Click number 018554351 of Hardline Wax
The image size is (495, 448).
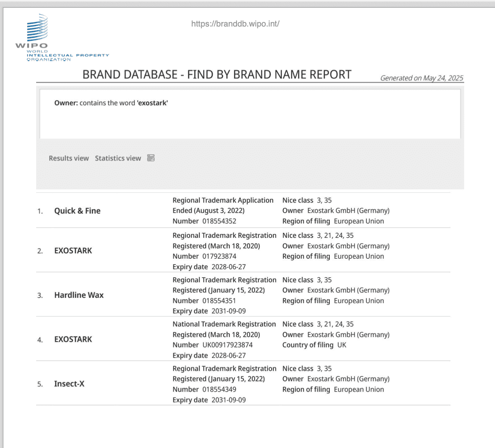click(x=219, y=301)
